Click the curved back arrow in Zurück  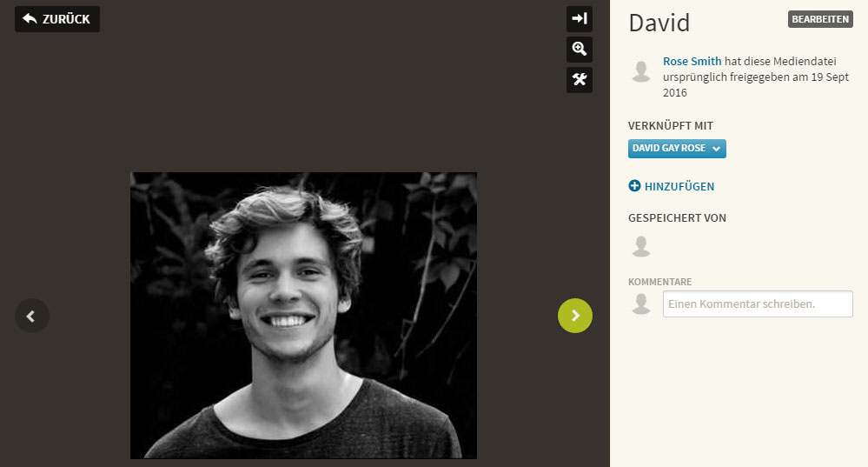pyautogui.click(x=30, y=19)
